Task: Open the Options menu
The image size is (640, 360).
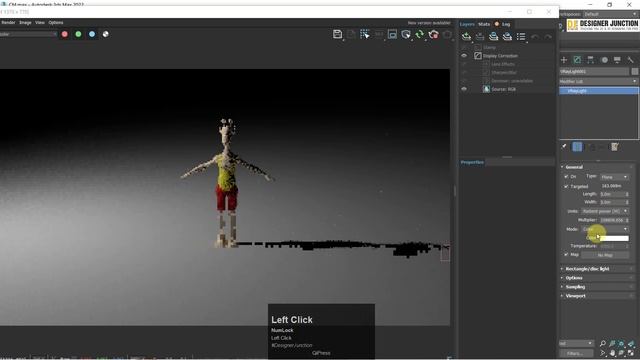Action: (56, 22)
